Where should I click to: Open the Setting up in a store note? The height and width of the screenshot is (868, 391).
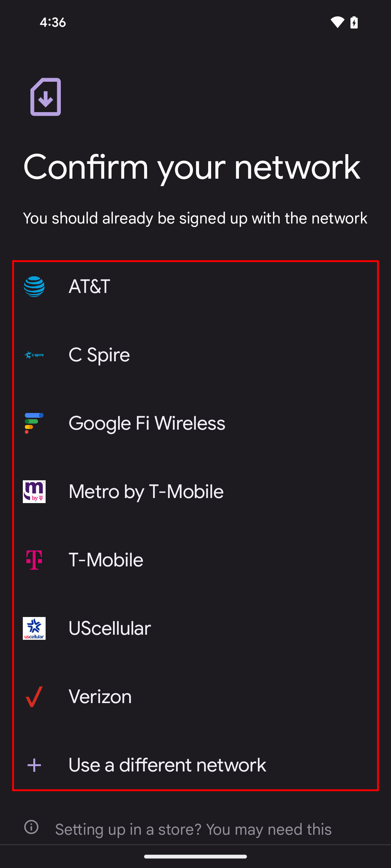193,829
